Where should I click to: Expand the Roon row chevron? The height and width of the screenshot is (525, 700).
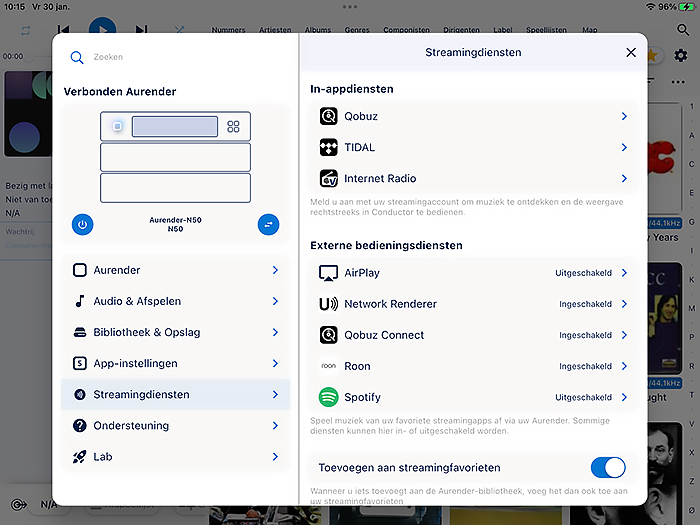pyautogui.click(x=624, y=366)
